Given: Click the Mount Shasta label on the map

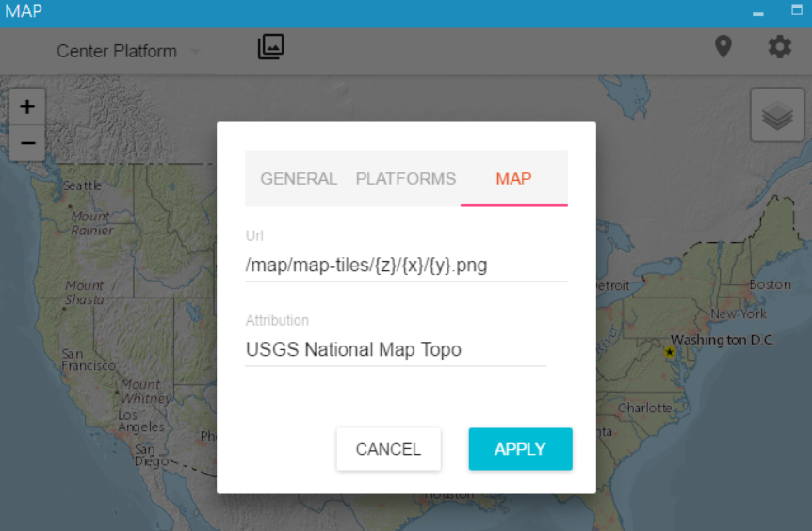Looking at the screenshot, I should pyautogui.click(x=84, y=292).
